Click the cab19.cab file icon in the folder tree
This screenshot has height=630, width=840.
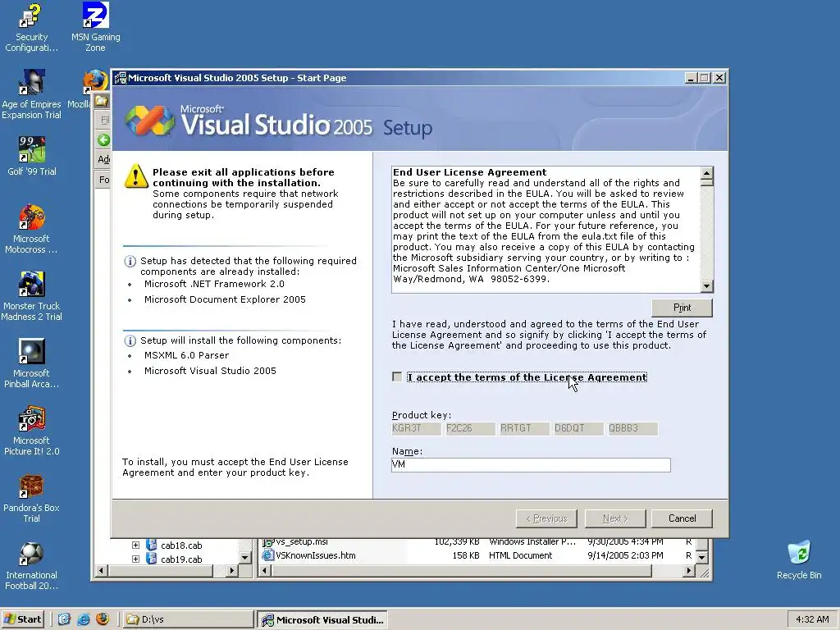[x=152, y=559]
